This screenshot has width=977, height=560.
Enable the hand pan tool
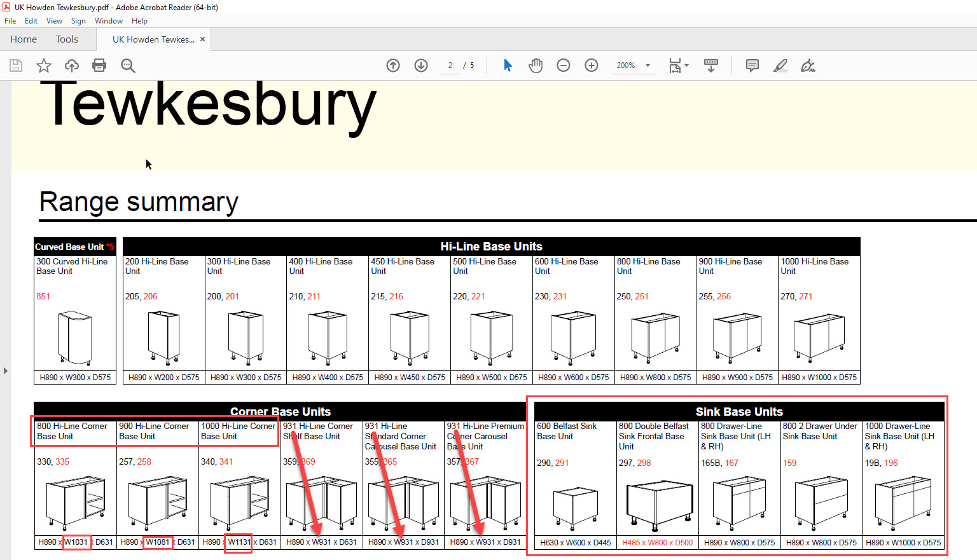coord(536,65)
